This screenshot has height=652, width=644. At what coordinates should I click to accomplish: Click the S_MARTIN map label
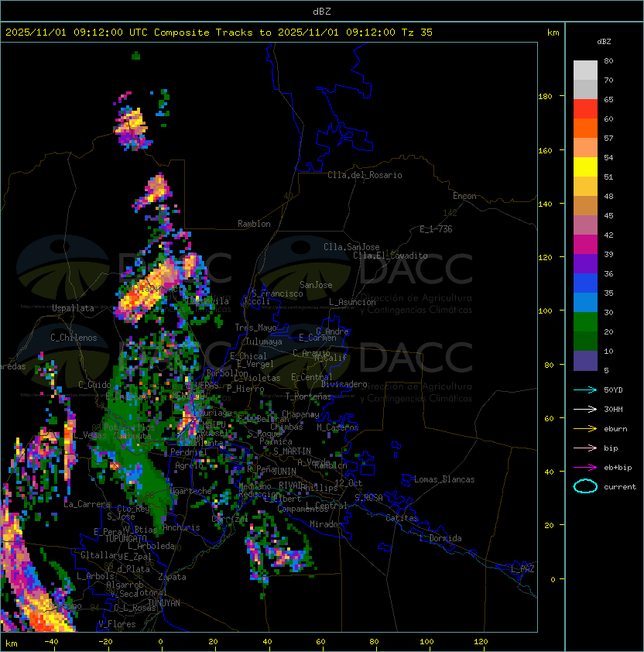pyautogui.click(x=292, y=451)
